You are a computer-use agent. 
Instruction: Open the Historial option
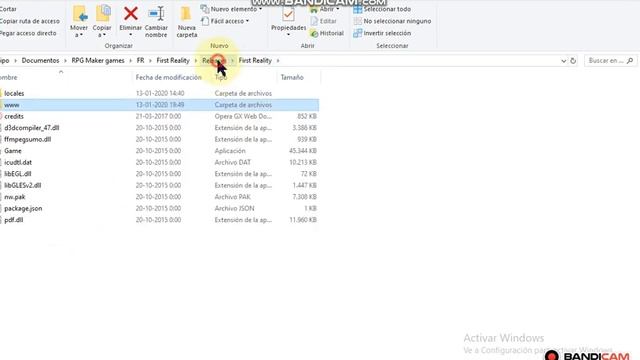click(327, 33)
